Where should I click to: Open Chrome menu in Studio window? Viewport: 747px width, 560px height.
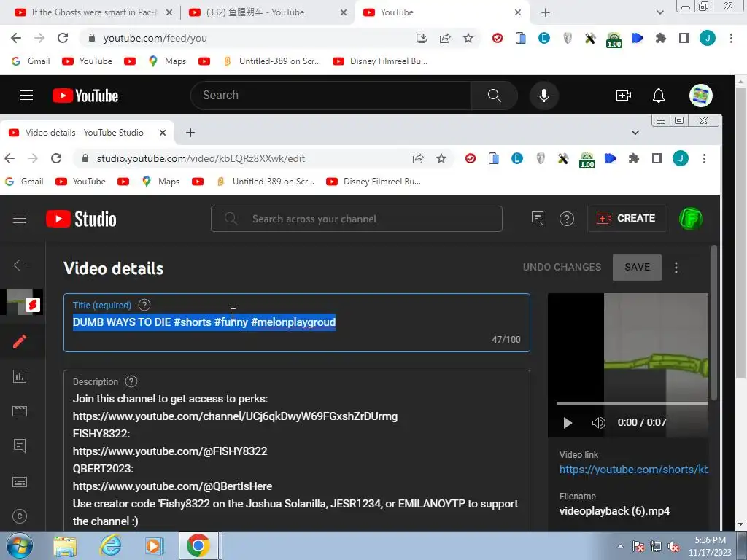coord(704,158)
